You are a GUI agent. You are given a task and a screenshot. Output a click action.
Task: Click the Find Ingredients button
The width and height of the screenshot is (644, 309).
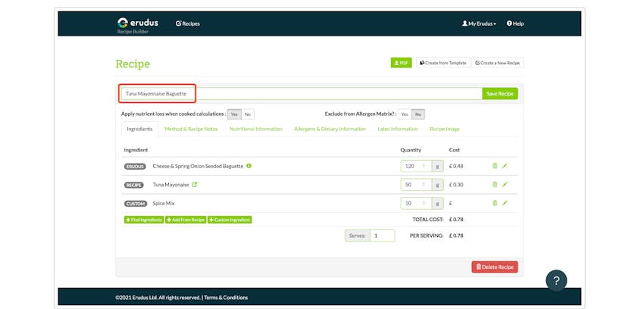click(144, 220)
